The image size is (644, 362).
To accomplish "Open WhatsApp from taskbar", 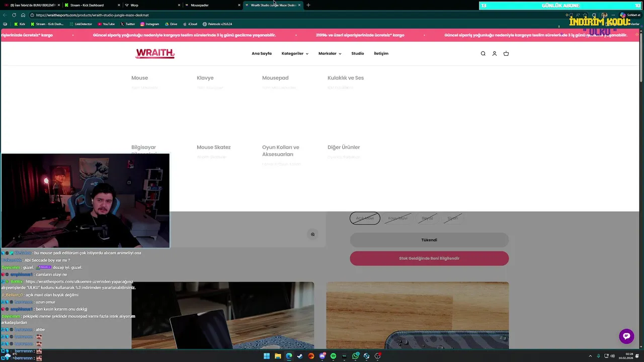I will 356,356.
